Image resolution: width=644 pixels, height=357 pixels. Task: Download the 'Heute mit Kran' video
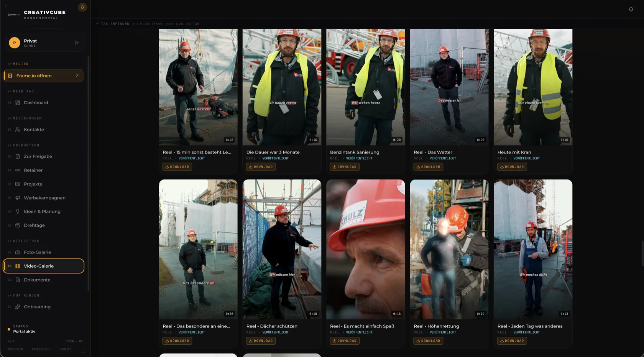tap(512, 167)
